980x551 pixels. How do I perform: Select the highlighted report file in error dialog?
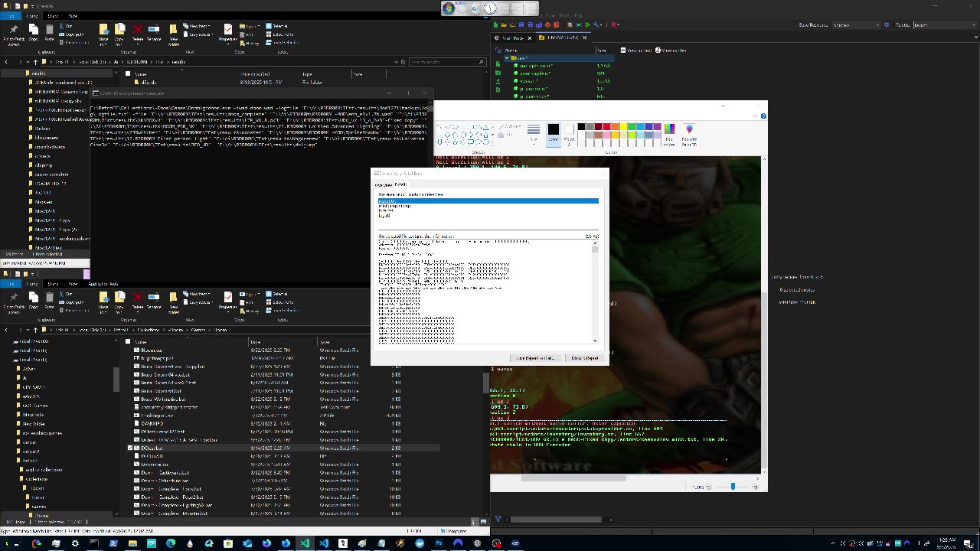488,201
